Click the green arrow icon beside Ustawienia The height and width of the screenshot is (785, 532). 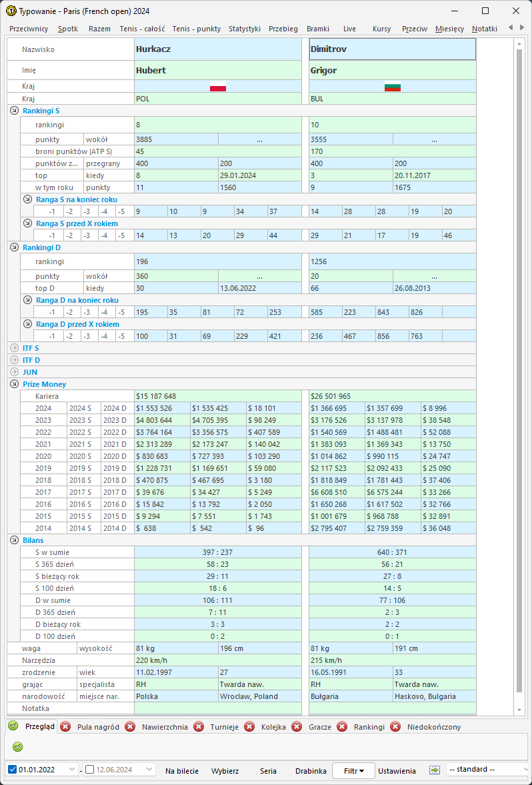(435, 770)
